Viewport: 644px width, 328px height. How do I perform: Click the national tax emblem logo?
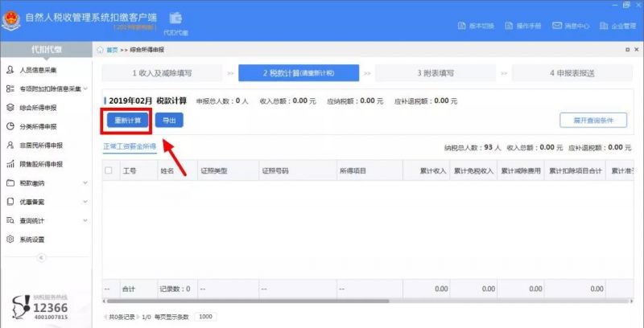point(10,21)
